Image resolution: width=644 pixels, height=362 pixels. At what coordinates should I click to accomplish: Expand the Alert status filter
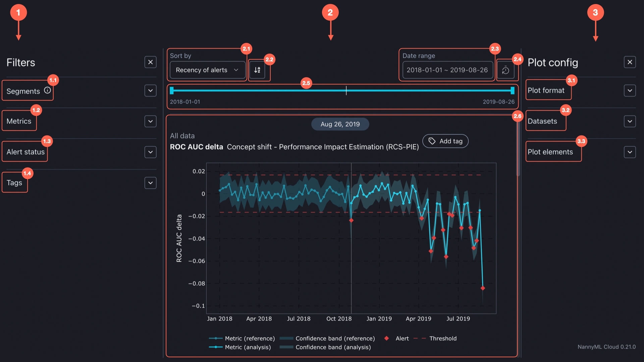click(x=150, y=152)
